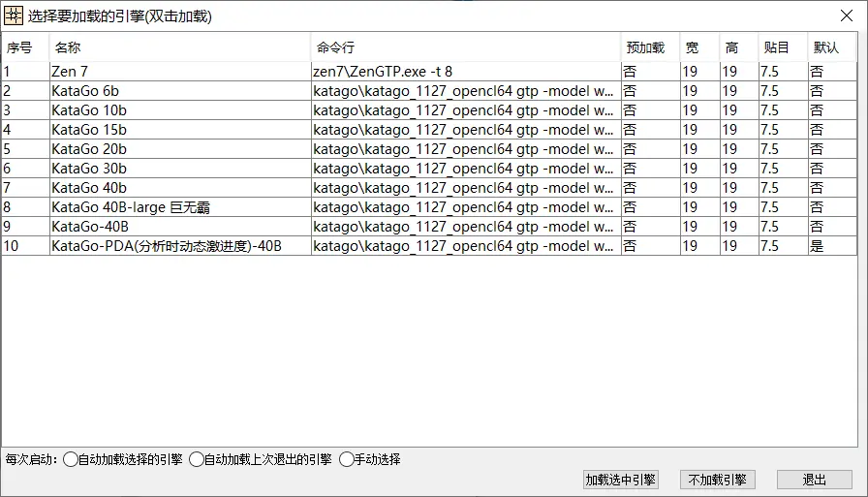Select auto-load selected engine radio option
This screenshot has height=497, width=868.
(71, 459)
